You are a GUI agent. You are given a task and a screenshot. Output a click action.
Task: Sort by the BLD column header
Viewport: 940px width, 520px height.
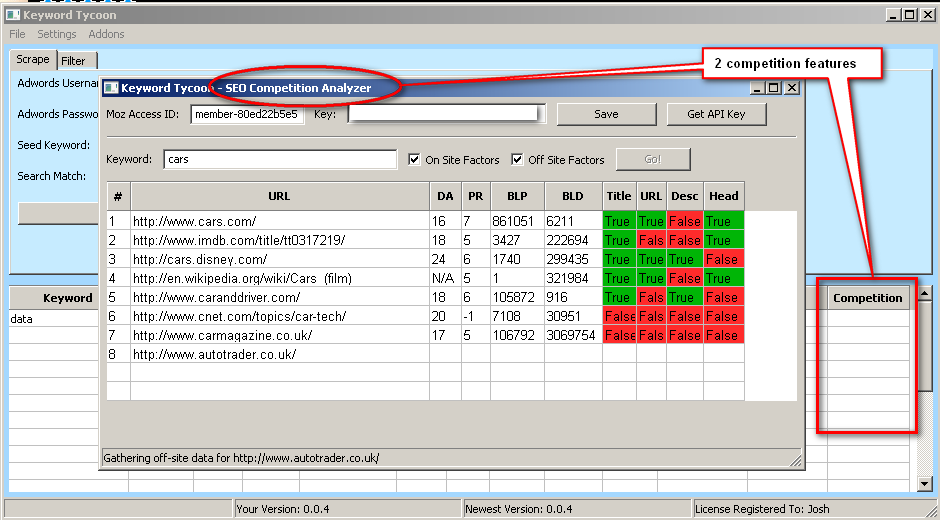click(573, 196)
